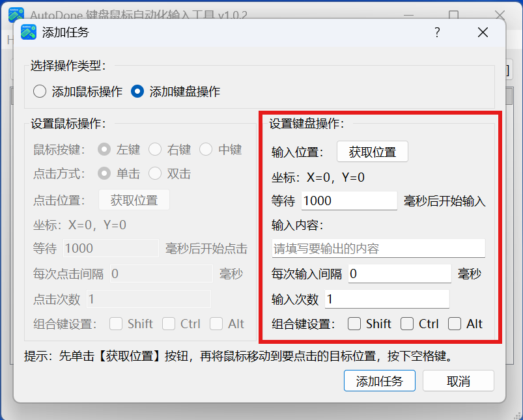Image resolution: width=523 pixels, height=420 pixels.
Task: Click the 每次输入间隔 interval field
Action: click(401, 273)
